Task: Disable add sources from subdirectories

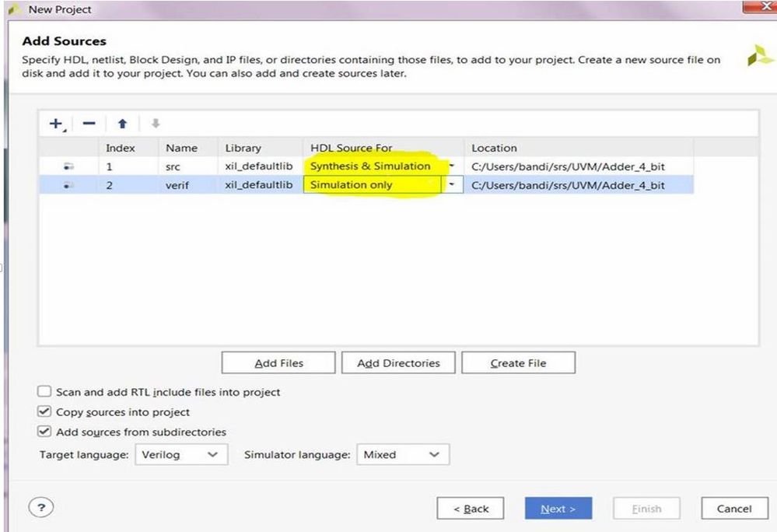Action: [x=44, y=432]
